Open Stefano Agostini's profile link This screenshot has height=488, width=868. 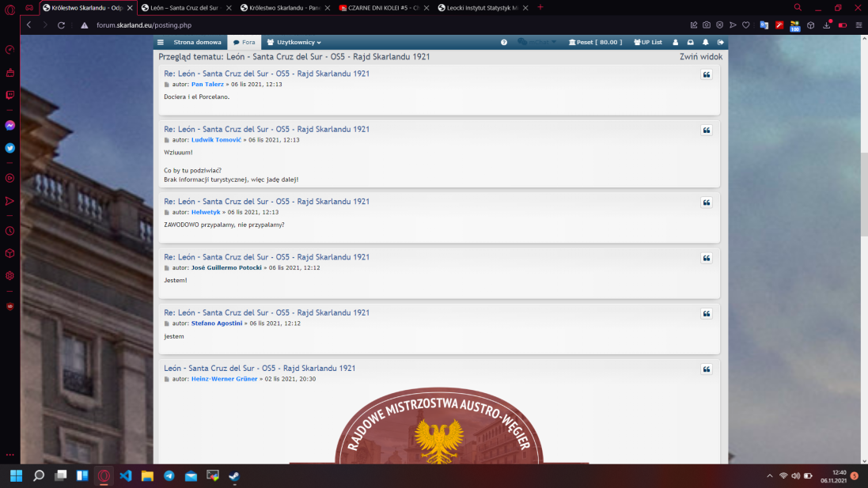tap(217, 323)
